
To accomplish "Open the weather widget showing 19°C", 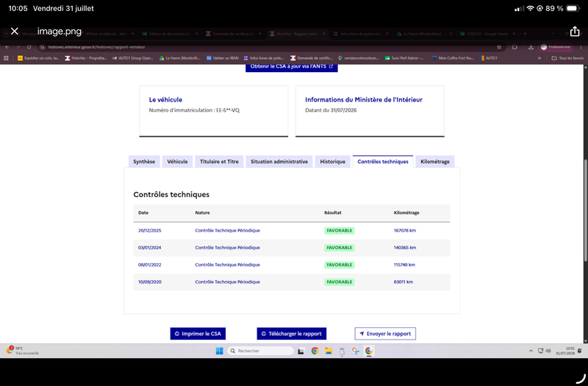I will coord(23,351).
